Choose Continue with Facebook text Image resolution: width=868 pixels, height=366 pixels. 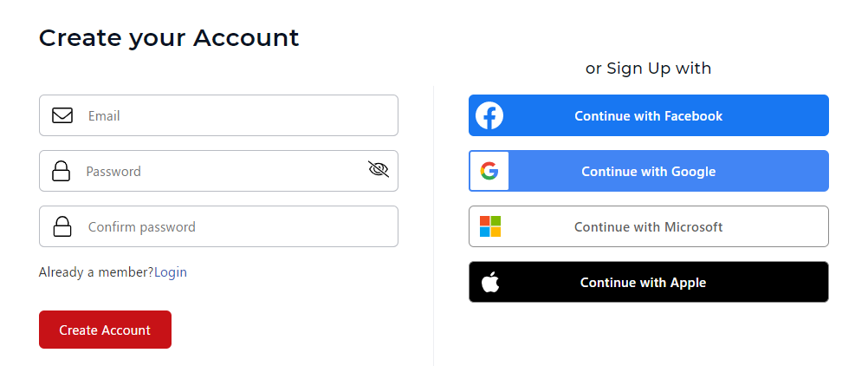(648, 116)
